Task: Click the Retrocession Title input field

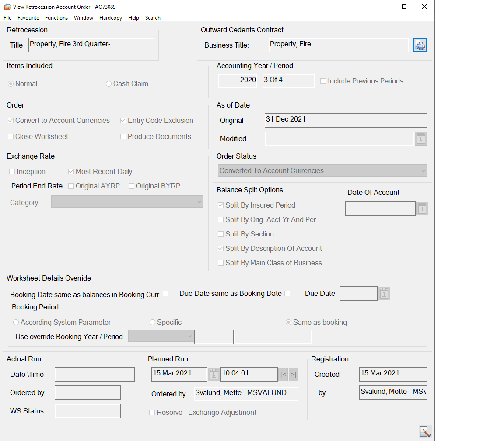Action: tap(91, 45)
